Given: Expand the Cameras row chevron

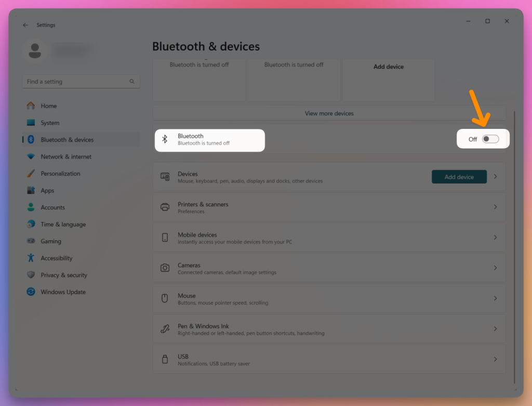Looking at the screenshot, I should click(x=495, y=268).
